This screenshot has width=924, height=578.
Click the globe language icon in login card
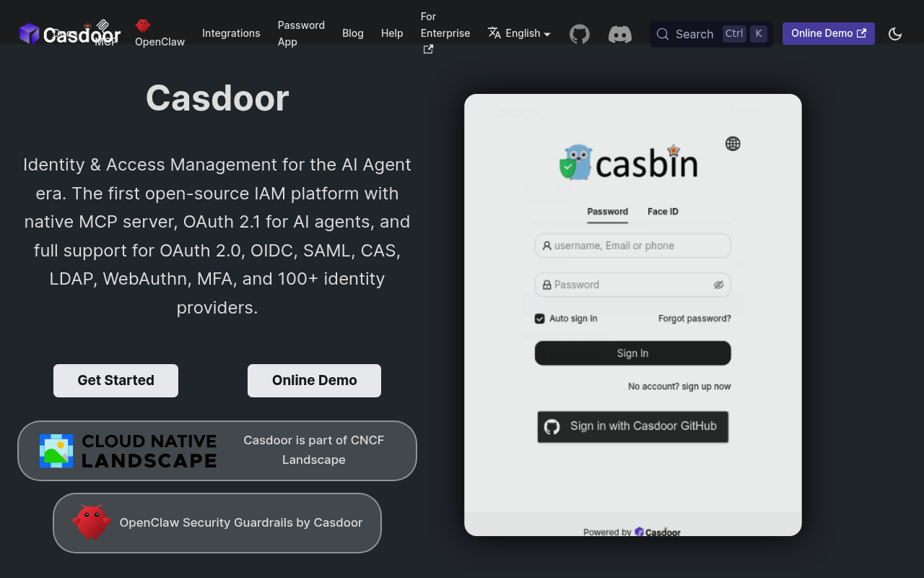coord(733,144)
